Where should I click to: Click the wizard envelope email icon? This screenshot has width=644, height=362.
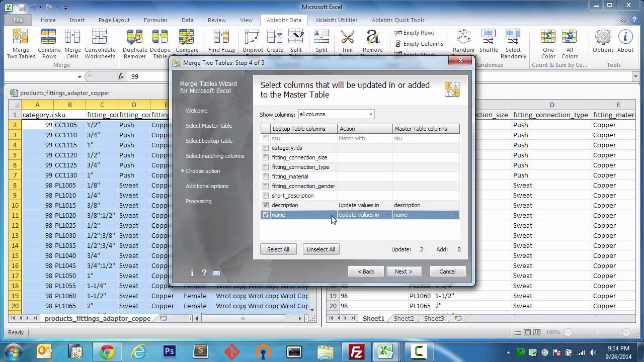[x=216, y=273]
